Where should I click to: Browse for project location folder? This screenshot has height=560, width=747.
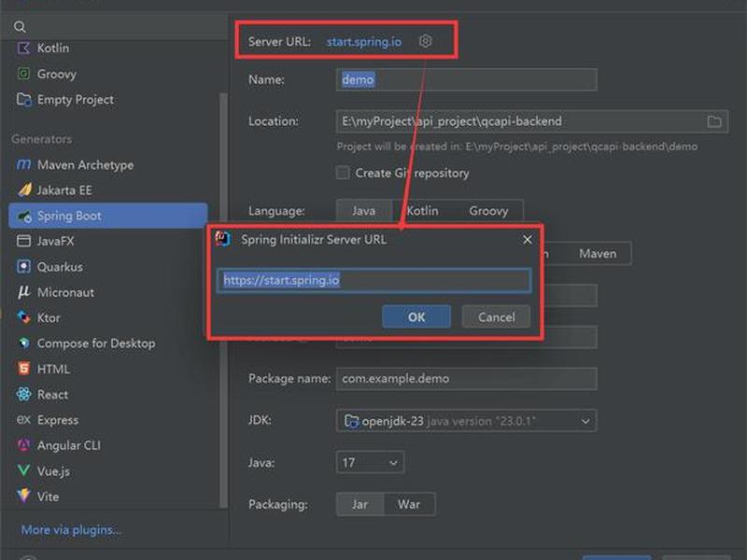coord(713,121)
